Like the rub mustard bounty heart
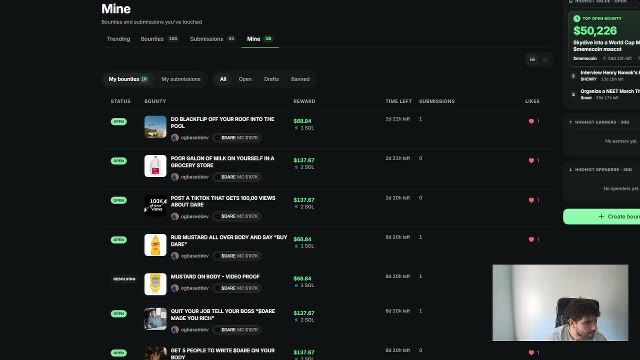640x360 pixels. click(x=531, y=239)
